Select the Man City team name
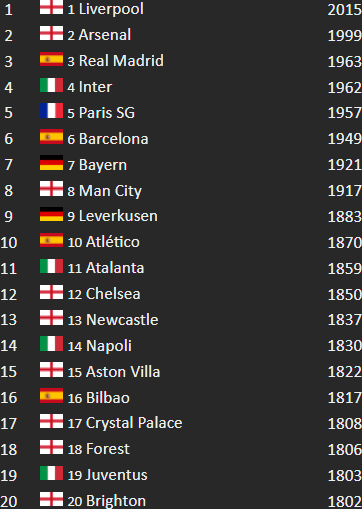 click(110, 191)
